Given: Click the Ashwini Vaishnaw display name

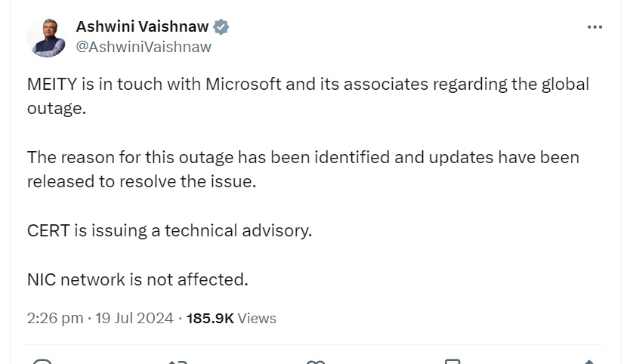Looking at the screenshot, I should coord(141,26).
